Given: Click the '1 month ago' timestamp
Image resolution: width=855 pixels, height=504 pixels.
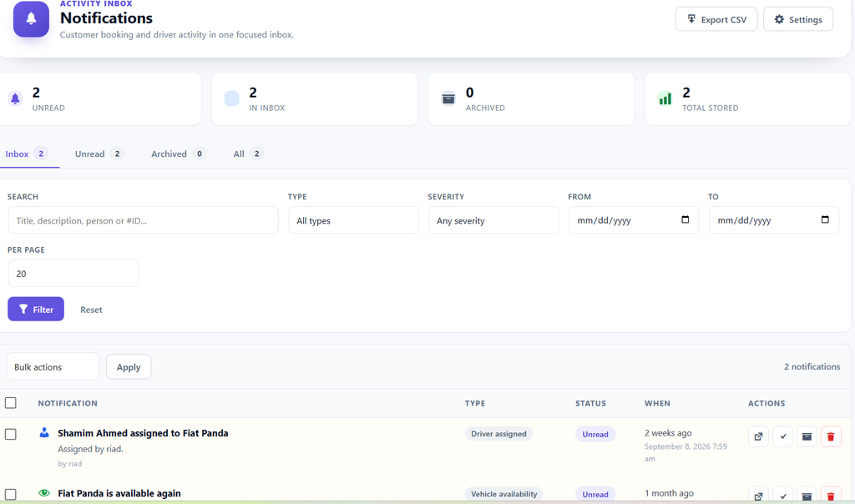Looking at the screenshot, I should coord(669,493).
